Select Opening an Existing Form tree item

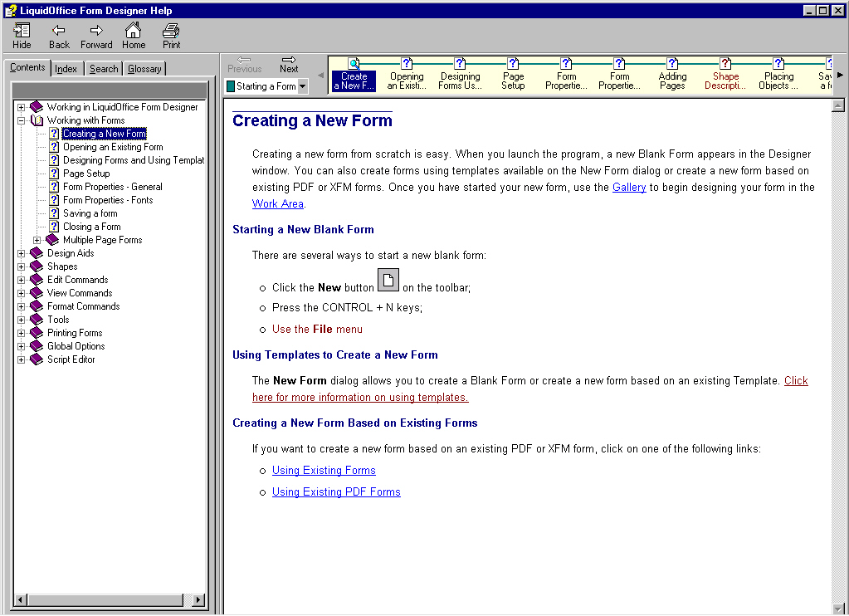click(113, 147)
